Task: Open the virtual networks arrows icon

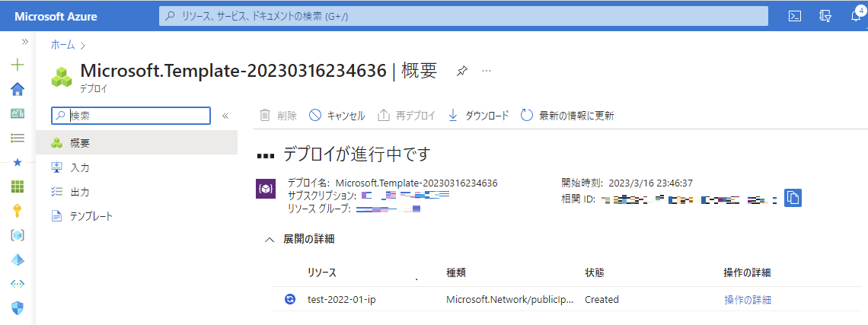Action: click(18, 284)
